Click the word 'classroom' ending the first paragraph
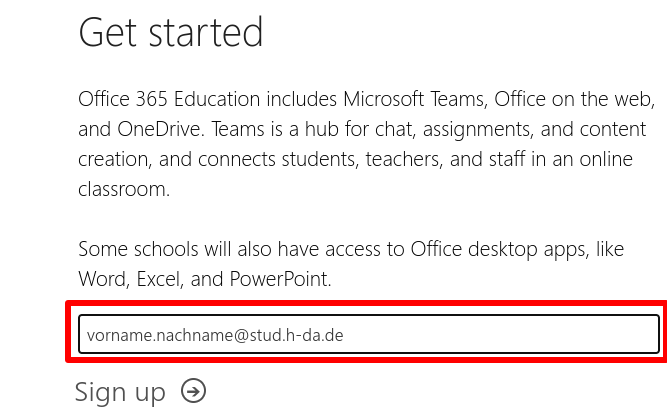Viewport: 667px width, 416px height. [123, 189]
